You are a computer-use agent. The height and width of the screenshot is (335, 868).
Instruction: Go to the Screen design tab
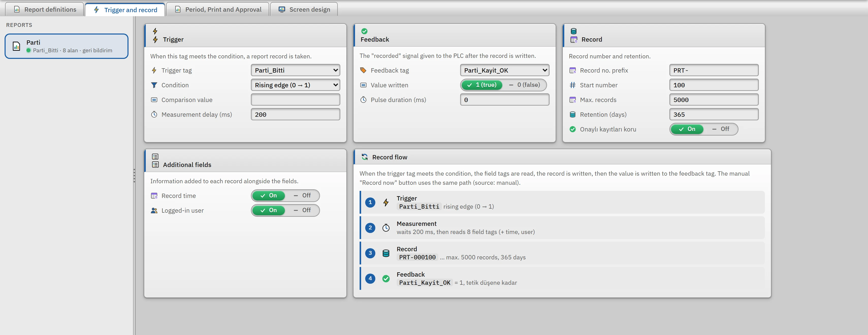(304, 9)
